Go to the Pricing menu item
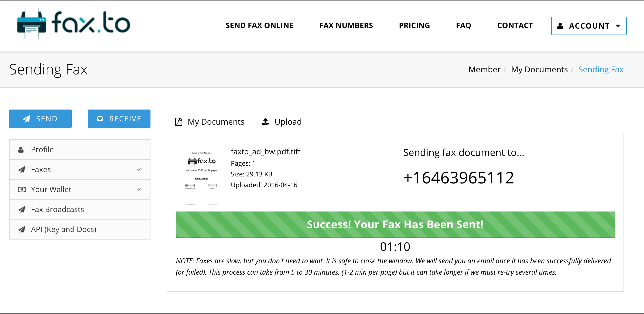Image resolution: width=644 pixels, height=314 pixels. [x=415, y=25]
